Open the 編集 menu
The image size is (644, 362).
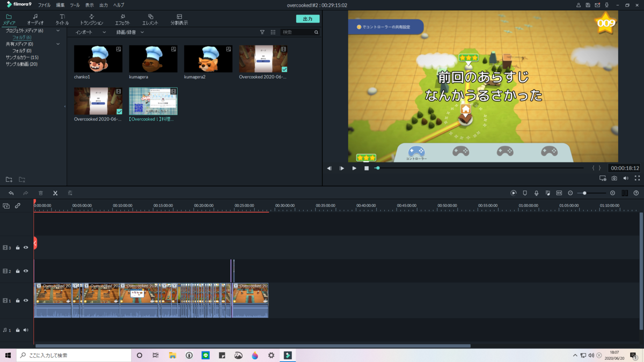pyautogui.click(x=60, y=5)
